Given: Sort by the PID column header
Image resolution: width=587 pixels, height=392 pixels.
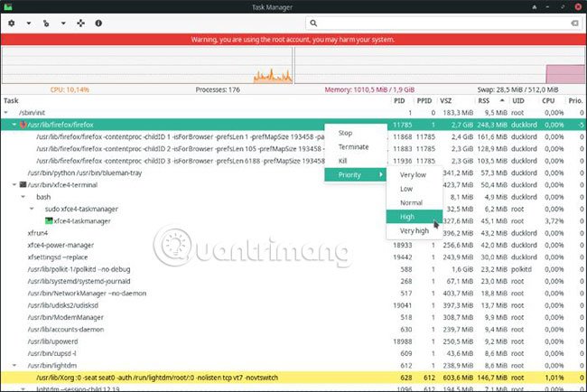Looking at the screenshot, I should point(402,100).
